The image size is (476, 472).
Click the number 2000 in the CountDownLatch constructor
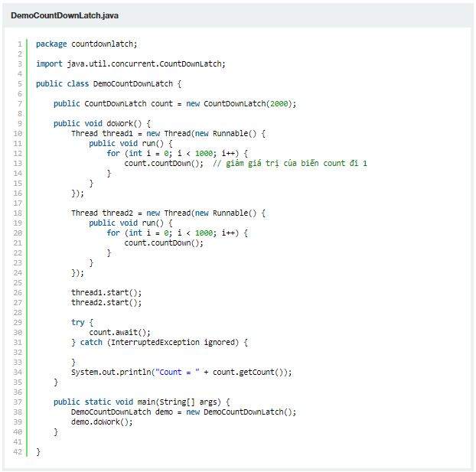click(280, 103)
